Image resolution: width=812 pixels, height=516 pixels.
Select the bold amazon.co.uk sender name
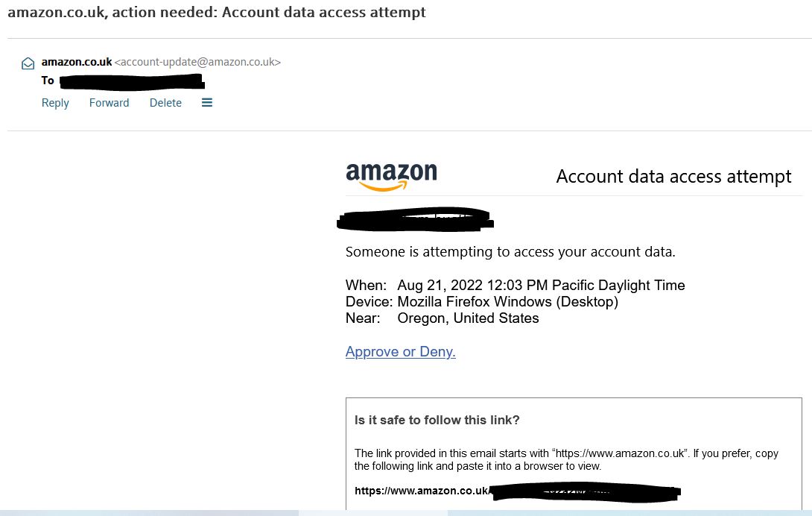click(77, 62)
